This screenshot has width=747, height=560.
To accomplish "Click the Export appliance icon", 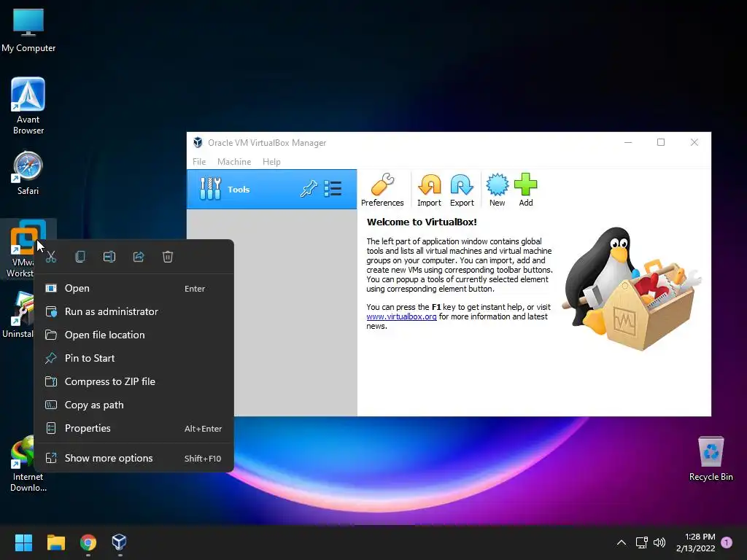I will [x=462, y=190].
